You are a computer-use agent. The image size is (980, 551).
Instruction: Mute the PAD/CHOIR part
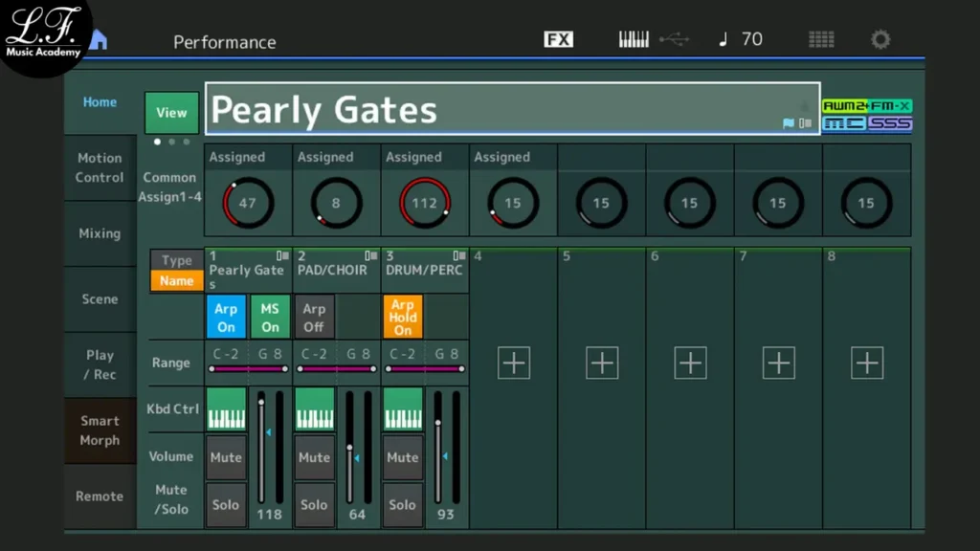314,457
